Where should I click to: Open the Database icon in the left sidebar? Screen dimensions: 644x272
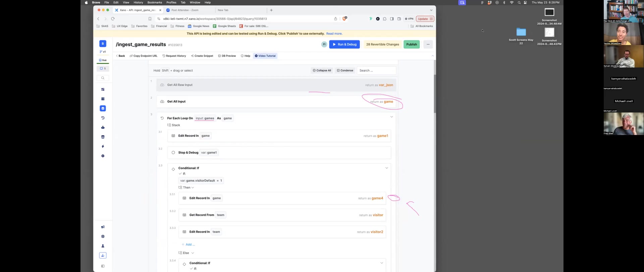pyautogui.click(x=103, y=99)
